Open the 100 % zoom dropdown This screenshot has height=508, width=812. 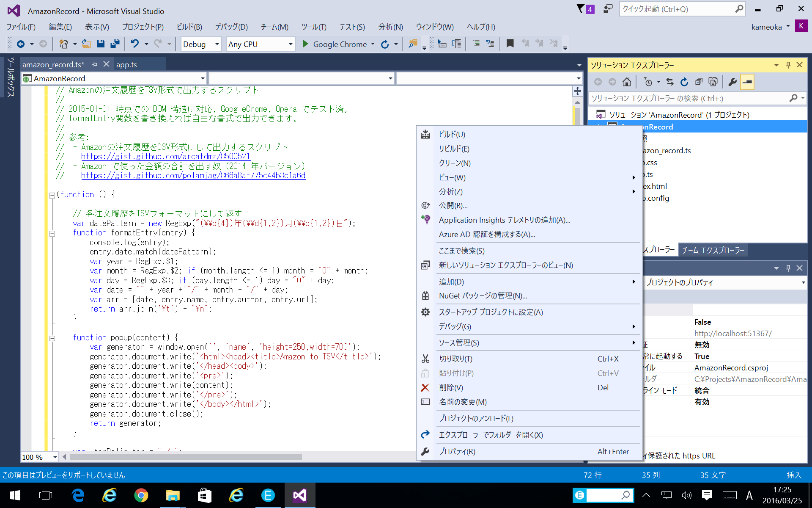tap(55, 457)
